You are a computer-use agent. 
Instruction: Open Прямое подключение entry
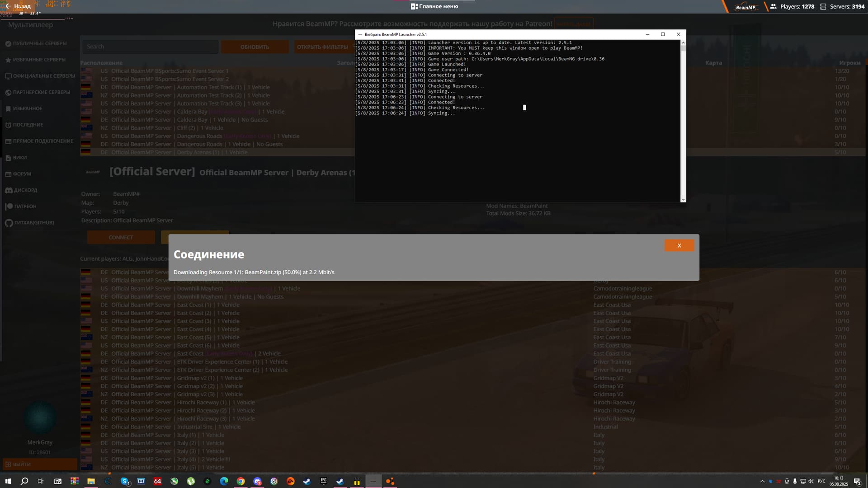click(x=39, y=141)
